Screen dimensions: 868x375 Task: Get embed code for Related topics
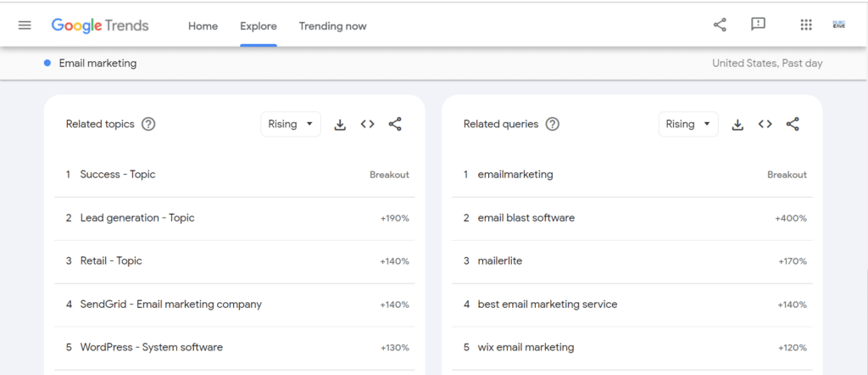click(x=368, y=124)
